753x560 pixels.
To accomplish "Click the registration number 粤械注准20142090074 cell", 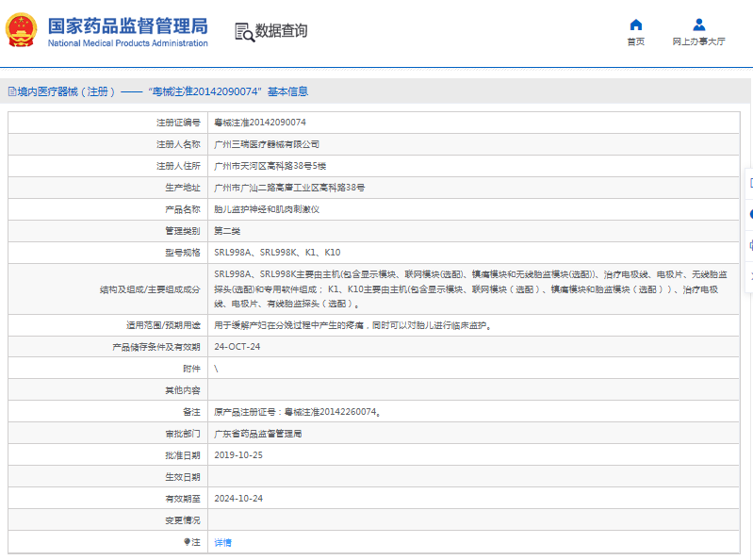I will point(260,123).
